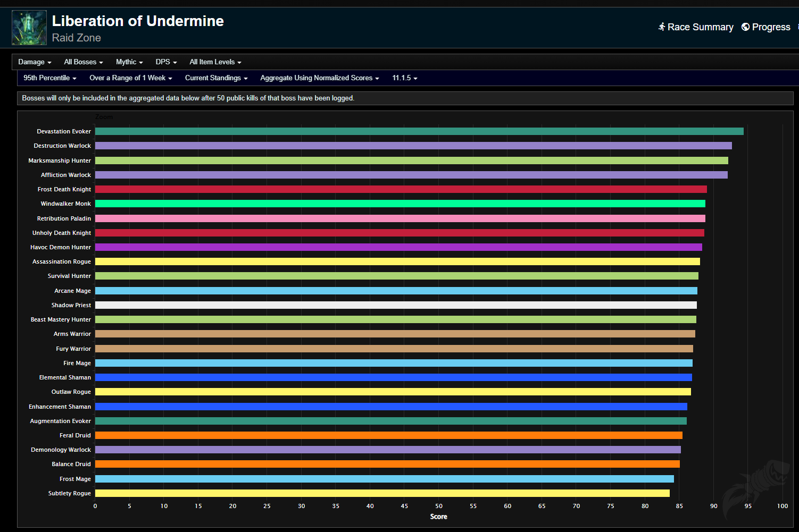Click the Unholy Death Knight bar

399,233
